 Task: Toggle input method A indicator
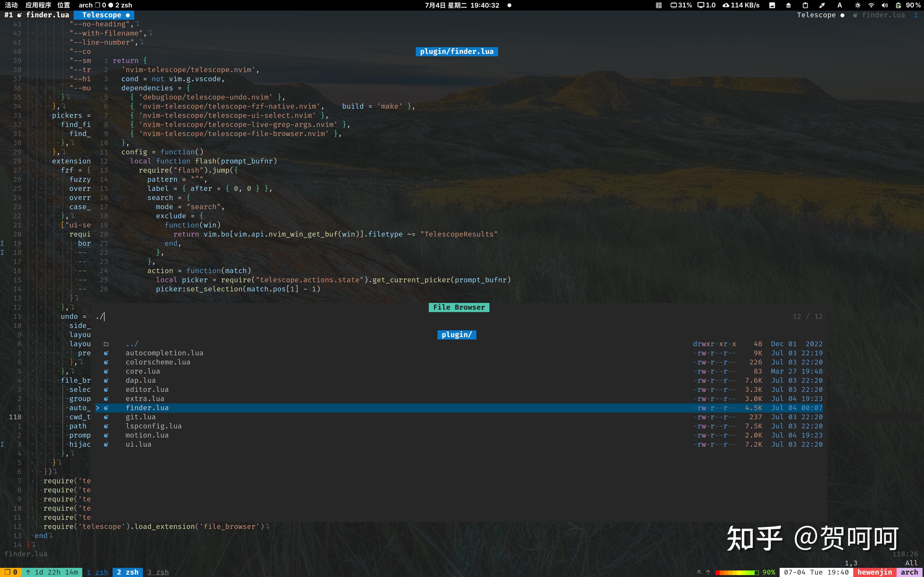click(840, 5)
